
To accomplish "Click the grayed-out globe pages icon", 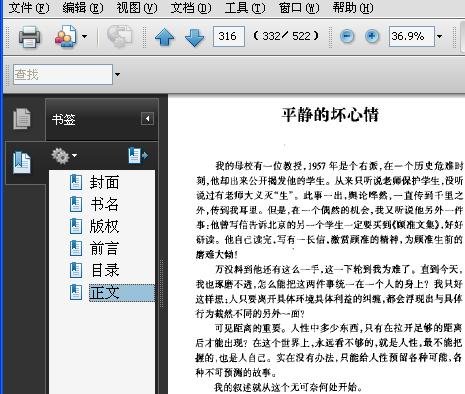I will 119,36.
